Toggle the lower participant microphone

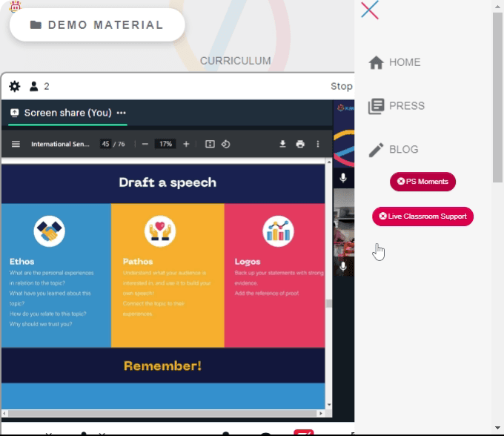click(343, 266)
